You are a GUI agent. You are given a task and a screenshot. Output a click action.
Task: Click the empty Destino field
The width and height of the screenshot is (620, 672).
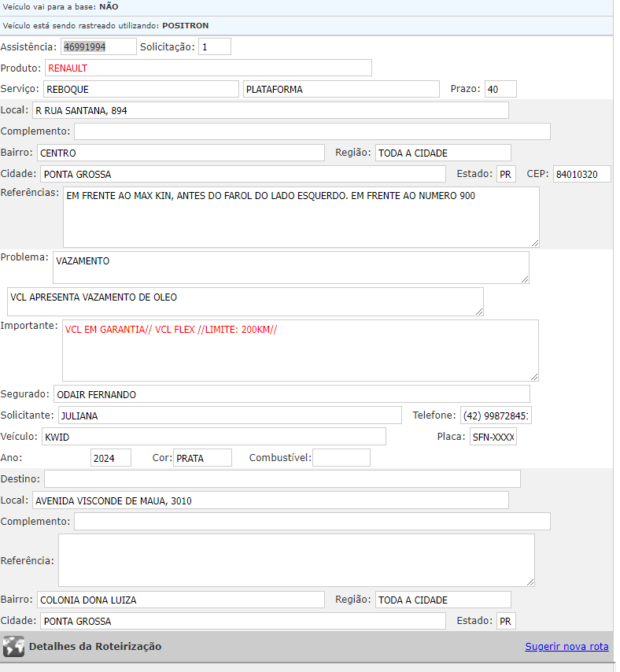[282, 478]
